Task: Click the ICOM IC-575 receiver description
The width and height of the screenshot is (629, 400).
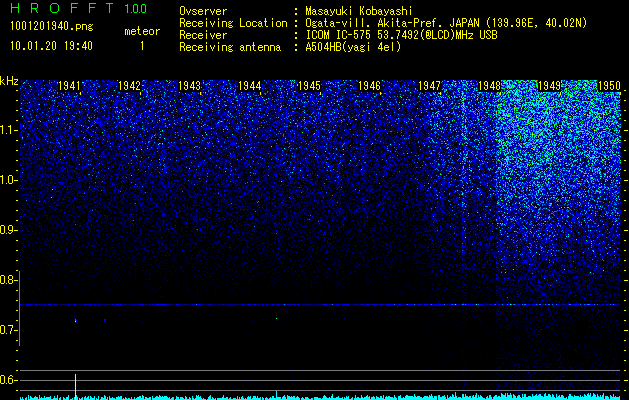Action: (x=401, y=35)
